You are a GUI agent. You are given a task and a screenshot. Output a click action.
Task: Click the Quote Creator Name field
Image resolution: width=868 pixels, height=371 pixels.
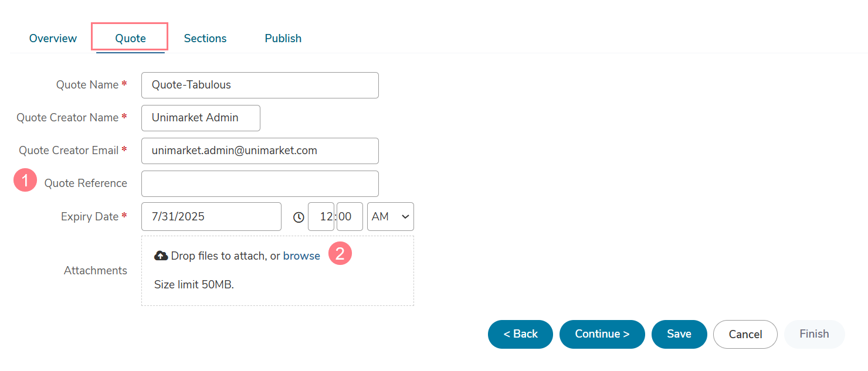click(x=201, y=118)
